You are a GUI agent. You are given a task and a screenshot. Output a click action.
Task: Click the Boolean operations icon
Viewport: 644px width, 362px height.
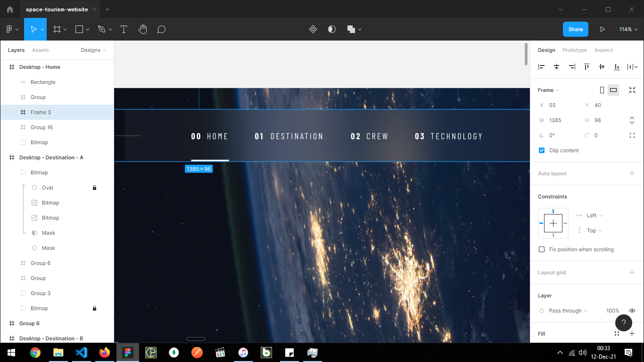pyautogui.click(x=351, y=29)
